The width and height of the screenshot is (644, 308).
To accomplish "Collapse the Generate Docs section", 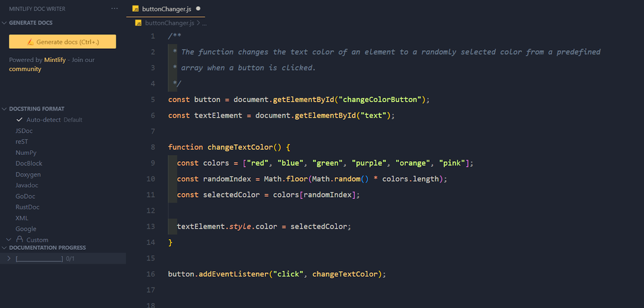I will (5, 23).
